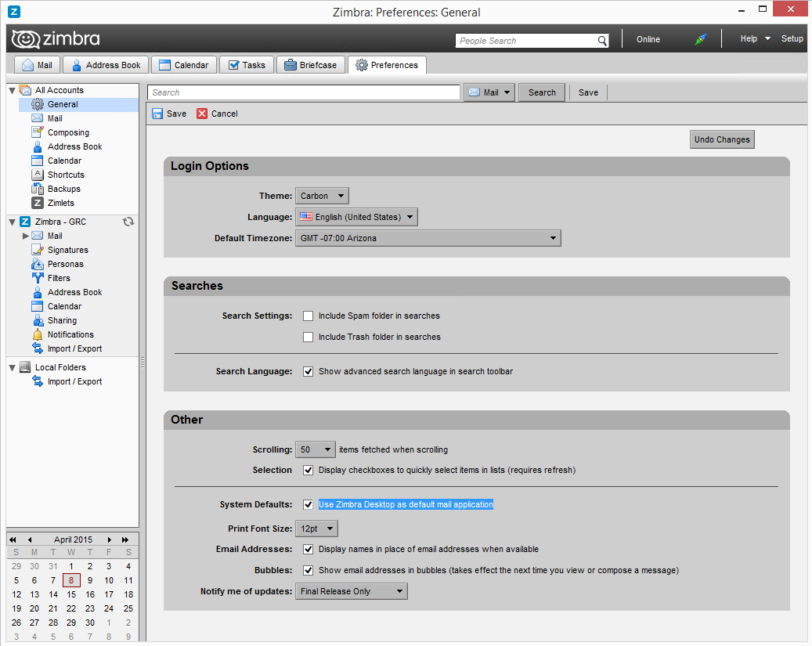Collapse the All Accounts tree section
Viewport: 812px width, 646px height.
(13, 91)
